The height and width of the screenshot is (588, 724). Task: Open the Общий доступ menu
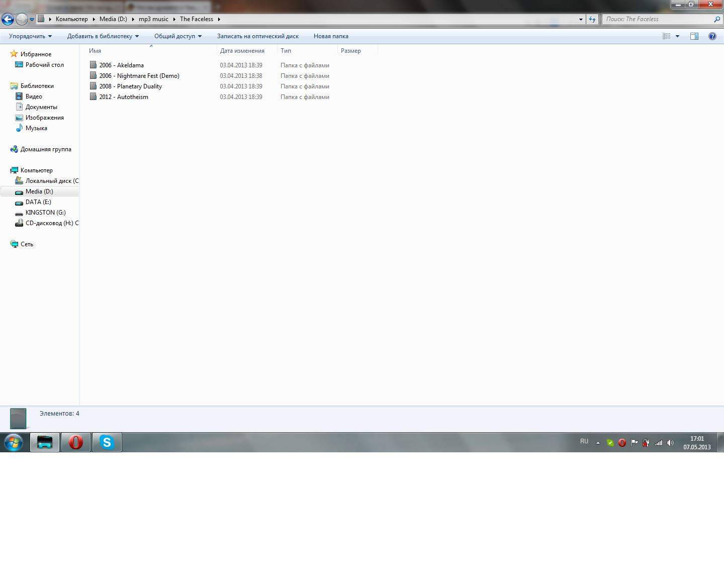point(178,36)
